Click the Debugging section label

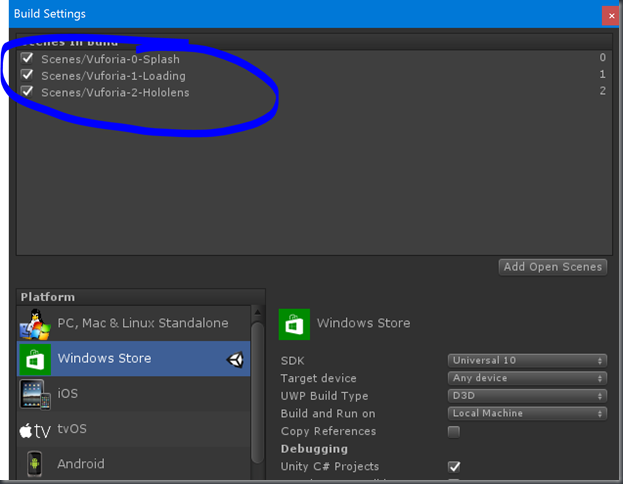(x=314, y=449)
